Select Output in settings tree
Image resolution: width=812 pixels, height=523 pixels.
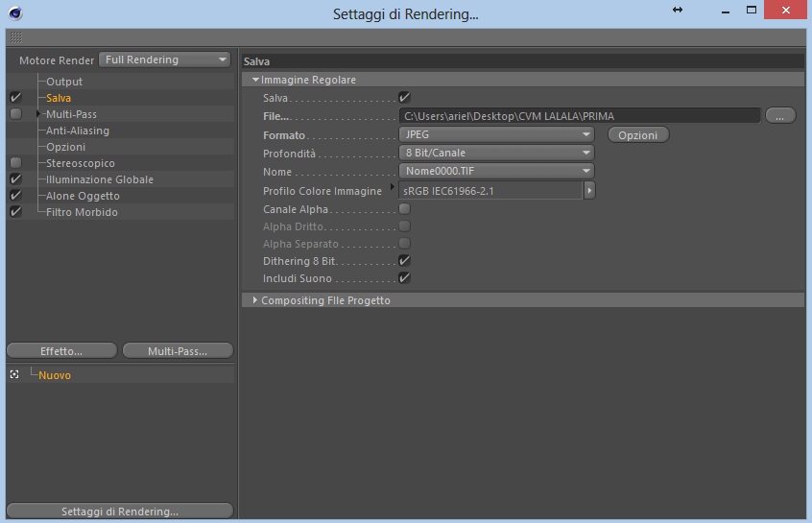pos(64,82)
